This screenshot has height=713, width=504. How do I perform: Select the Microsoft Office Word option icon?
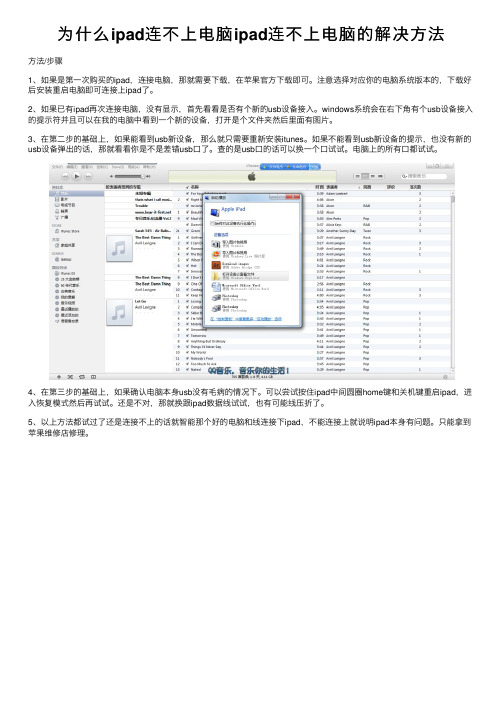click(216, 287)
